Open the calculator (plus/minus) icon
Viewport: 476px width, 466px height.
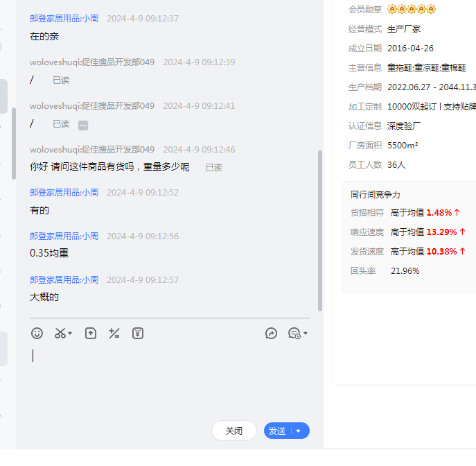(114, 334)
